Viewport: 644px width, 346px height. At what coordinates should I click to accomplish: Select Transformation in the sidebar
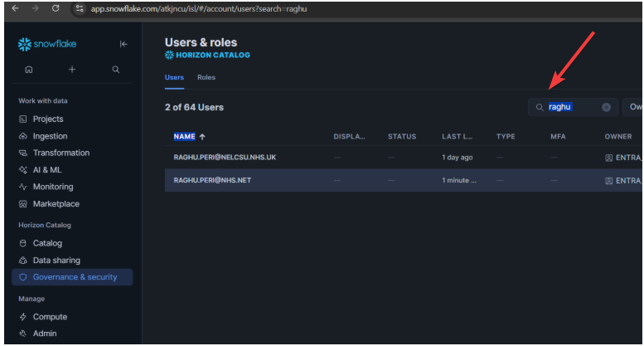61,153
